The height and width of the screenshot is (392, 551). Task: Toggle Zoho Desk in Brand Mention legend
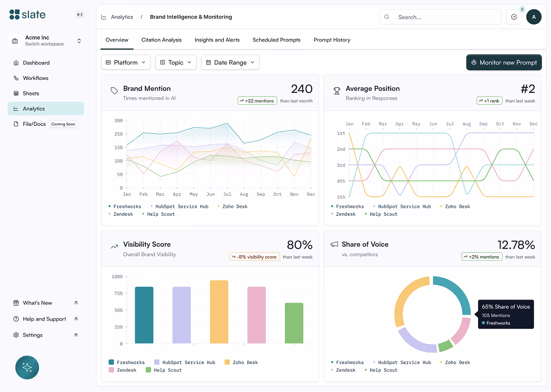pos(232,207)
